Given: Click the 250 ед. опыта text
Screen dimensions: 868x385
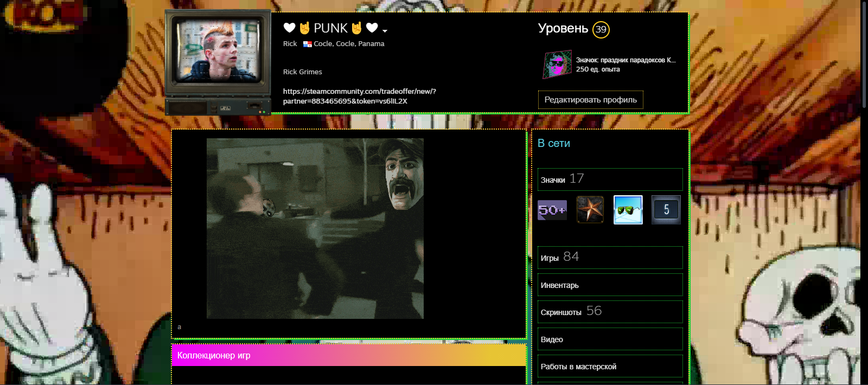Looking at the screenshot, I should (x=598, y=69).
